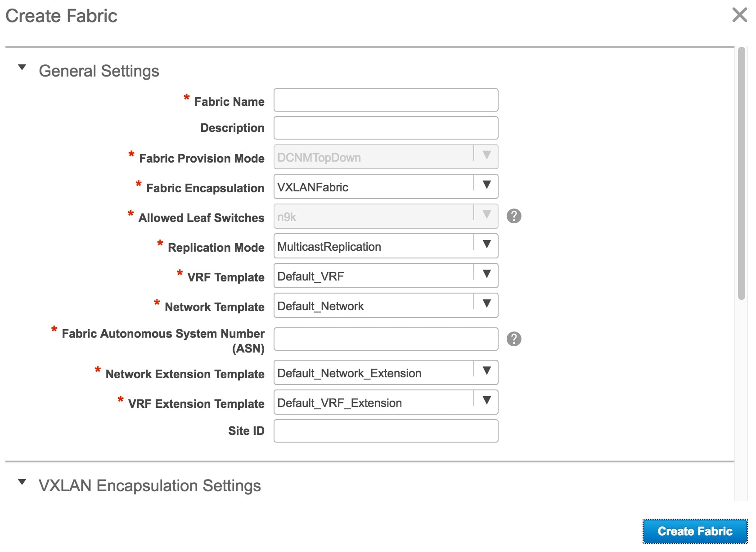Open the Replication Mode dropdown
Image resolution: width=756 pixels, height=552 pixels.
tap(486, 246)
